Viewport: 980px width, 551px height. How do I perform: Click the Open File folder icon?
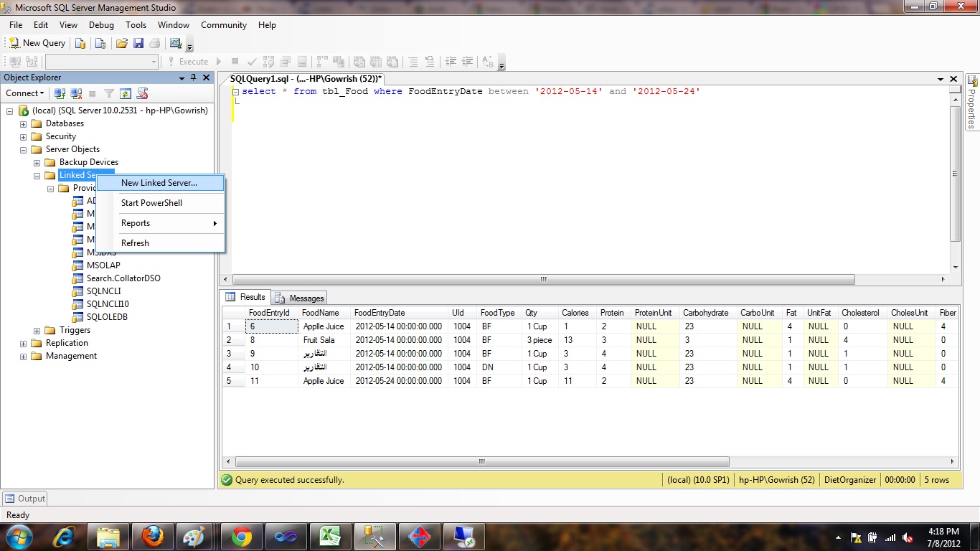[121, 43]
